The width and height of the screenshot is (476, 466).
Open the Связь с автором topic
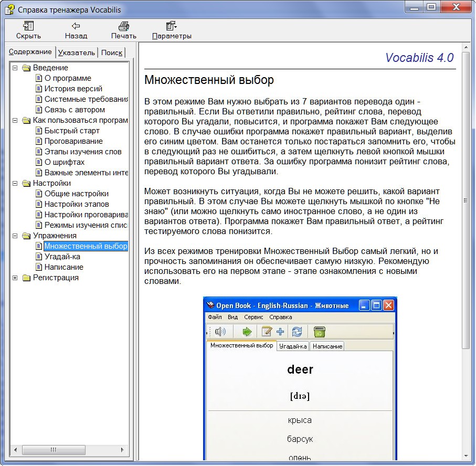[x=75, y=110]
